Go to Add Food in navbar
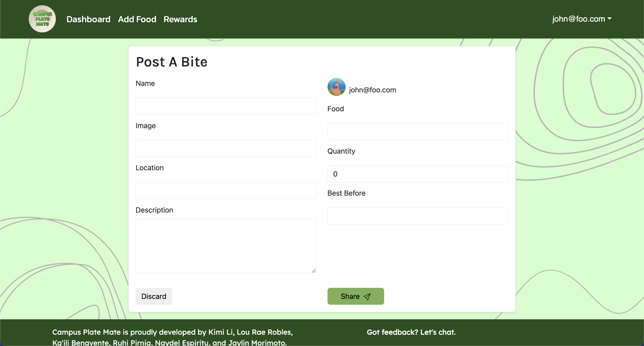Image resolution: width=644 pixels, height=346 pixels. pos(137,19)
